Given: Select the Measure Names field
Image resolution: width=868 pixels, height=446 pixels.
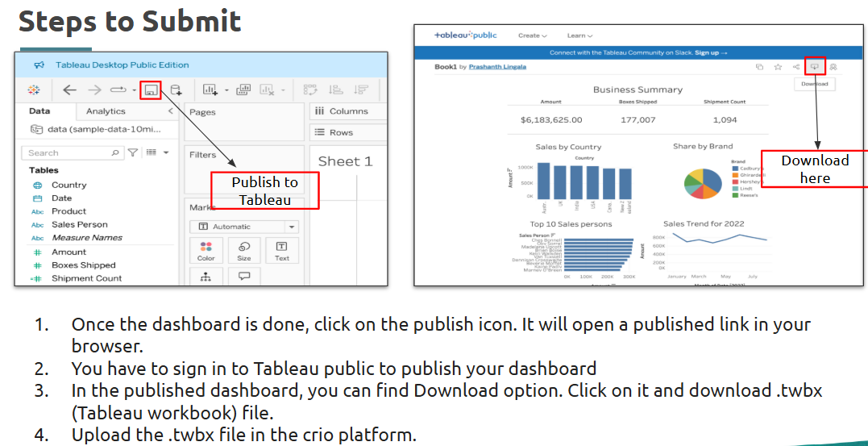Looking at the screenshot, I should (x=87, y=238).
